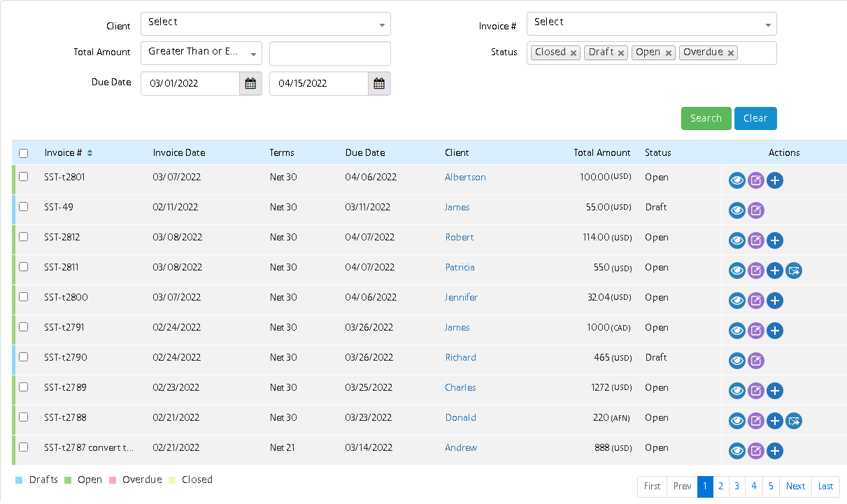Click the email send icon on SST-t2788 row
847x504 pixels.
coord(794,421)
